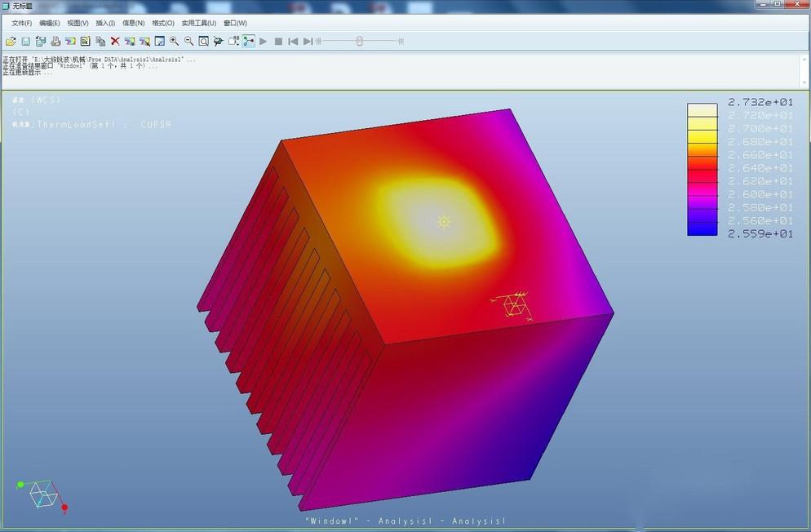Click the legend maximum value 2.732e+01

tap(760, 102)
